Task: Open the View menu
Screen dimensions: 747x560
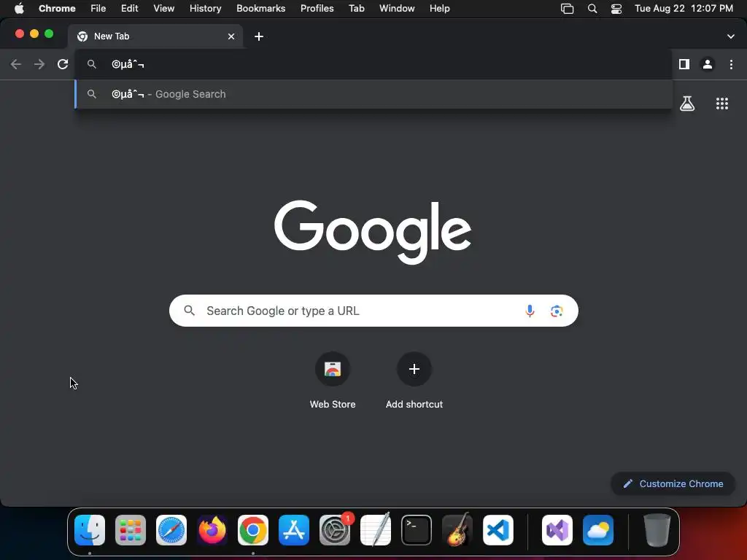Action: (164, 9)
